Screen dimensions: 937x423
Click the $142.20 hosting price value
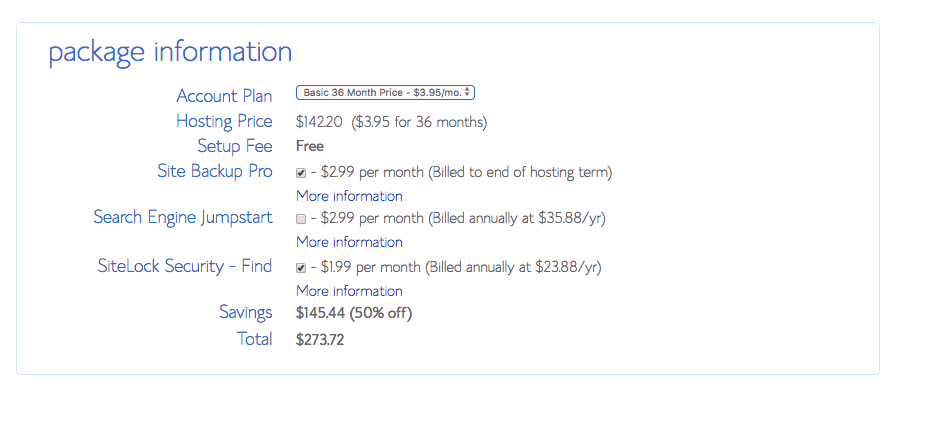(x=319, y=122)
